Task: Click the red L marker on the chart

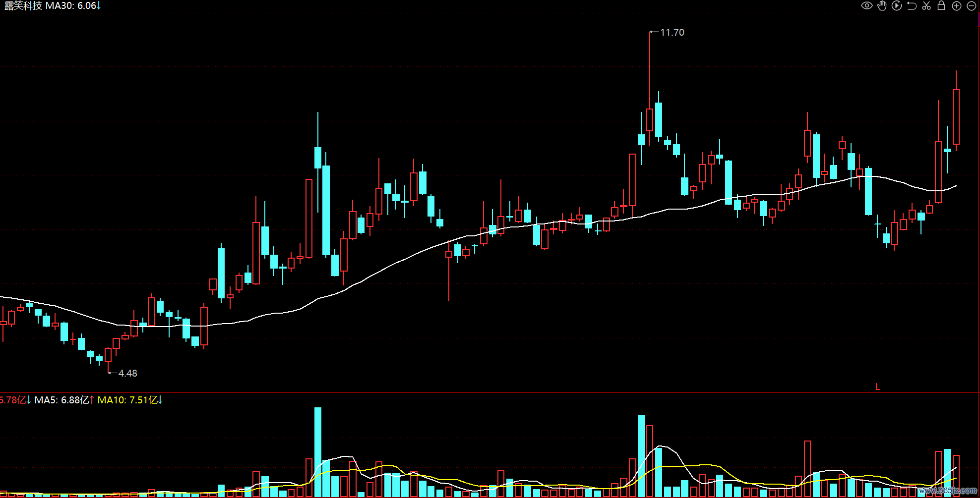Action: [x=877, y=387]
